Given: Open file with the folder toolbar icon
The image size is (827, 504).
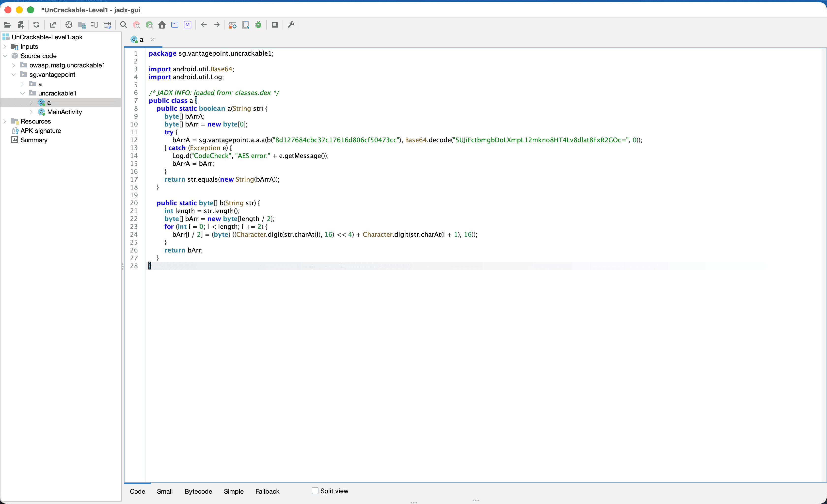Looking at the screenshot, I should (x=7, y=25).
